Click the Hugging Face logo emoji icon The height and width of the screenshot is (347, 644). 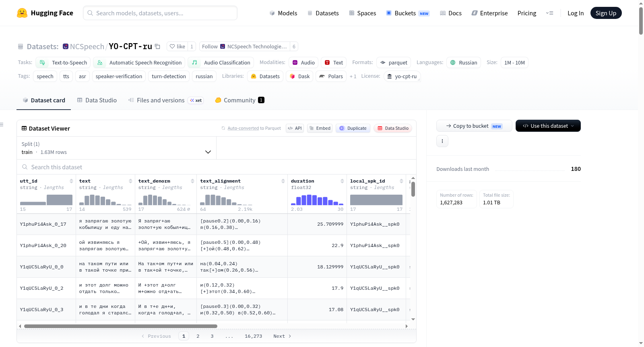tap(22, 13)
